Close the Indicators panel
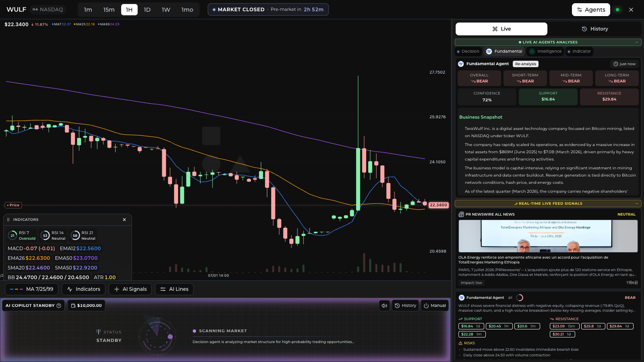The image size is (644, 362). point(124,220)
